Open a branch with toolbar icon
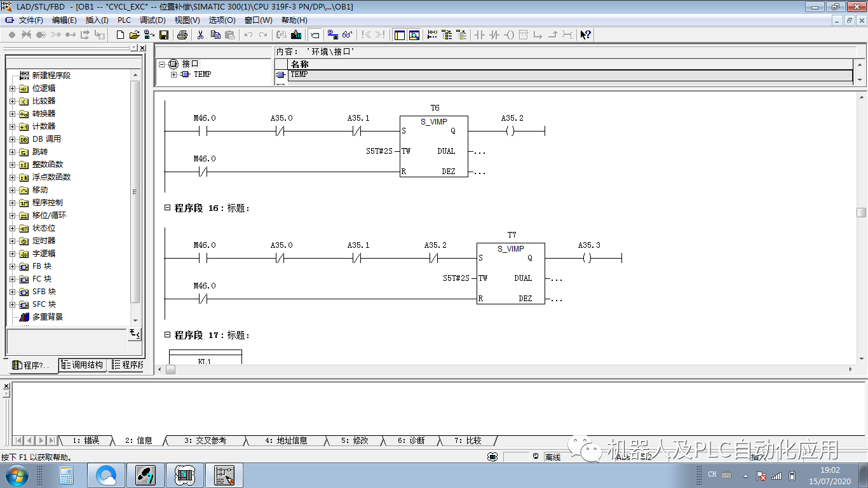Image resolution: width=868 pixels, height=488 pixels. pos(538,35)
